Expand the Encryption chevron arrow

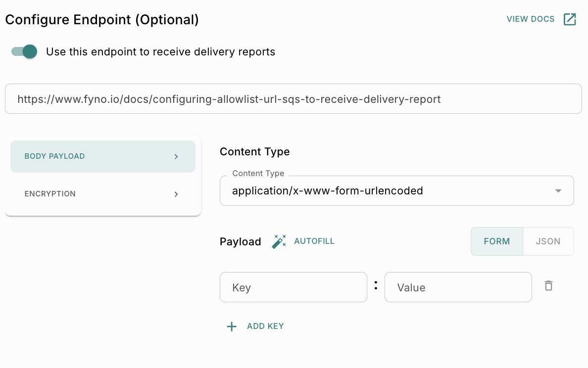point(176,194)
